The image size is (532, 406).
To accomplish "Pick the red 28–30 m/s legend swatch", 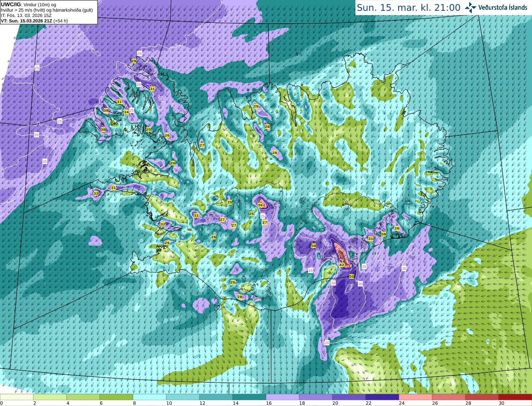I will point(482,397).
